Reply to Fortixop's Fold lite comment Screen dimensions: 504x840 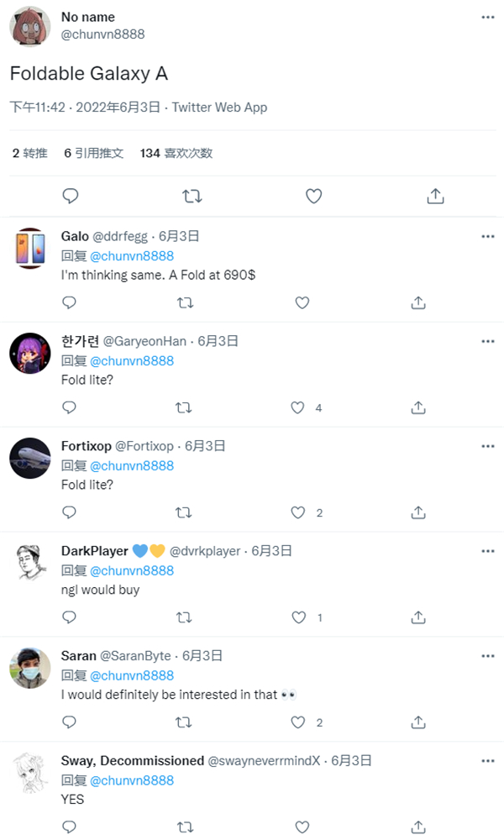pos(70,512)
